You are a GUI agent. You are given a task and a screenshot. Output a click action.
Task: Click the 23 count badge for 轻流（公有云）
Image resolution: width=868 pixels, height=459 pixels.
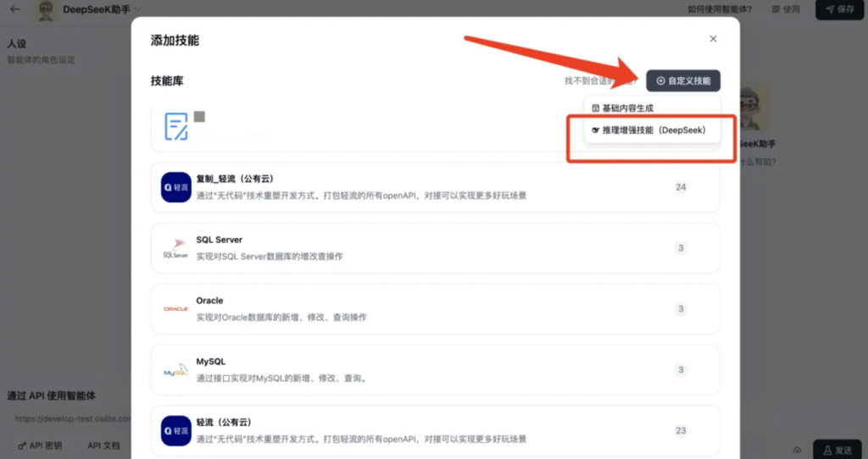click(x=681, y=430)
